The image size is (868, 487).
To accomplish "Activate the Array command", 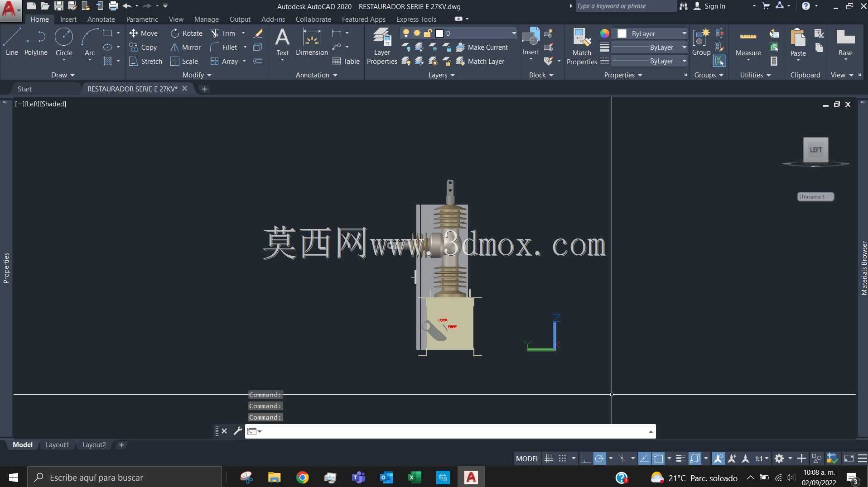I will pos(225,61).
